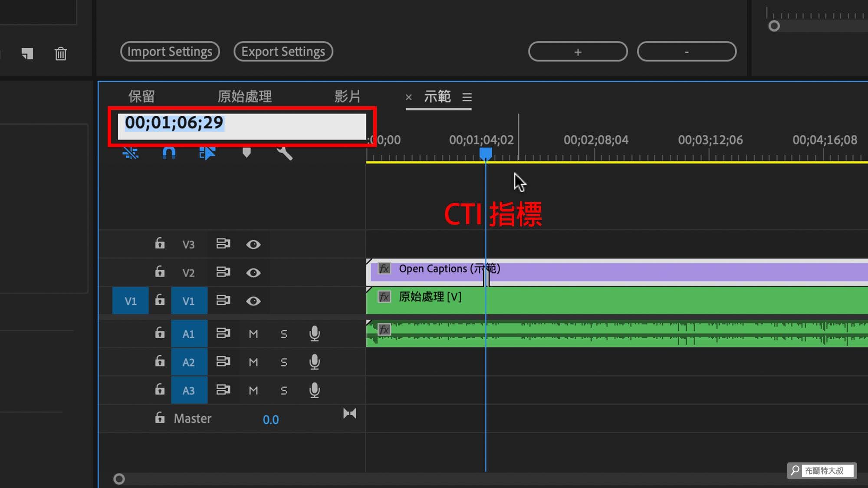Image resolution: width=868 pixels, height=488 pixels.
Task: Click the nest sequence toggle icon
Action: click(130, 153)
